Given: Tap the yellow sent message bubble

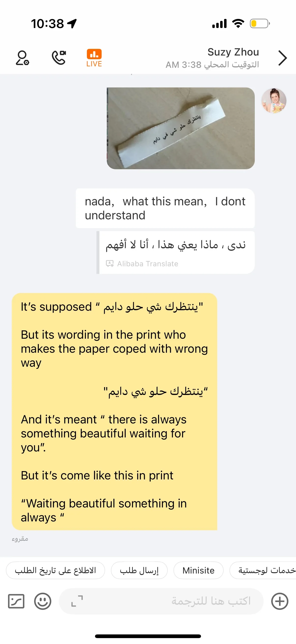Looking at the screenshot, I should coord(114,411).
